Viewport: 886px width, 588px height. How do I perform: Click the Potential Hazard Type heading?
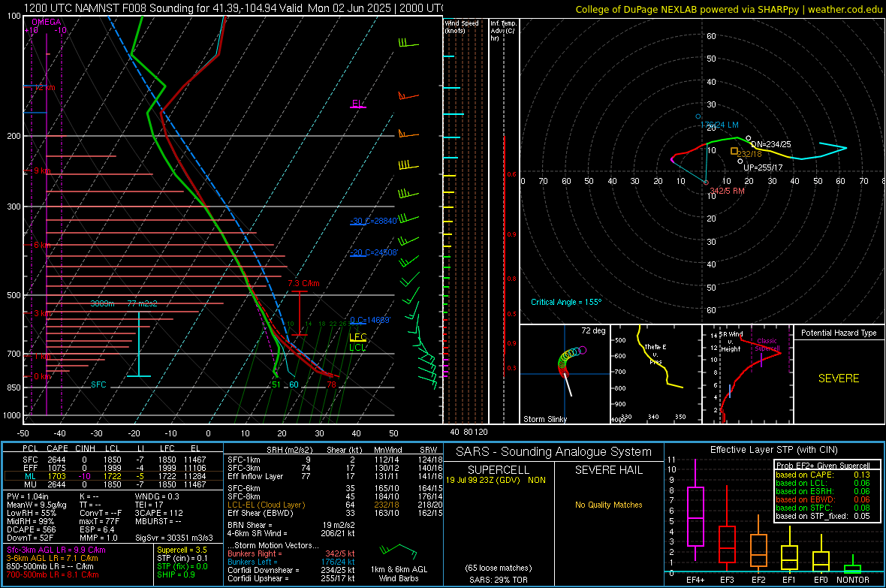(x=839, y=333)
